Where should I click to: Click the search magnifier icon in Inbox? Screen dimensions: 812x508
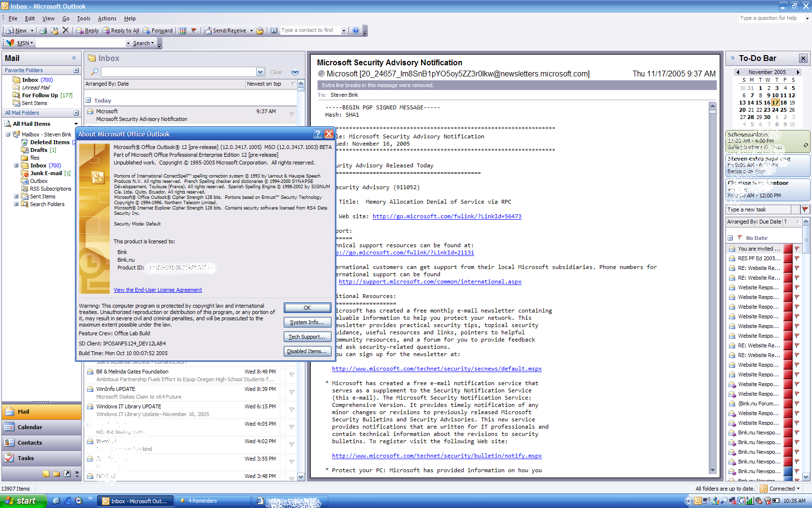pyautogui.click(x=95, y=72)
